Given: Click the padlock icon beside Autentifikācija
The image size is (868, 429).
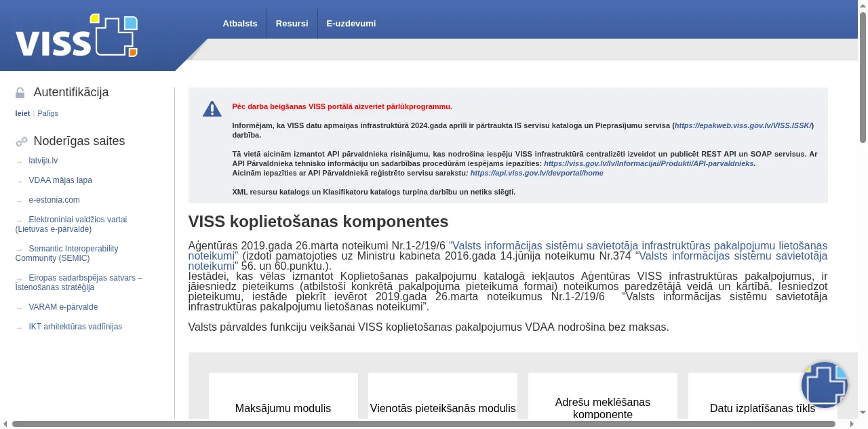Looking at the screenshot, I should pos(20,93).
